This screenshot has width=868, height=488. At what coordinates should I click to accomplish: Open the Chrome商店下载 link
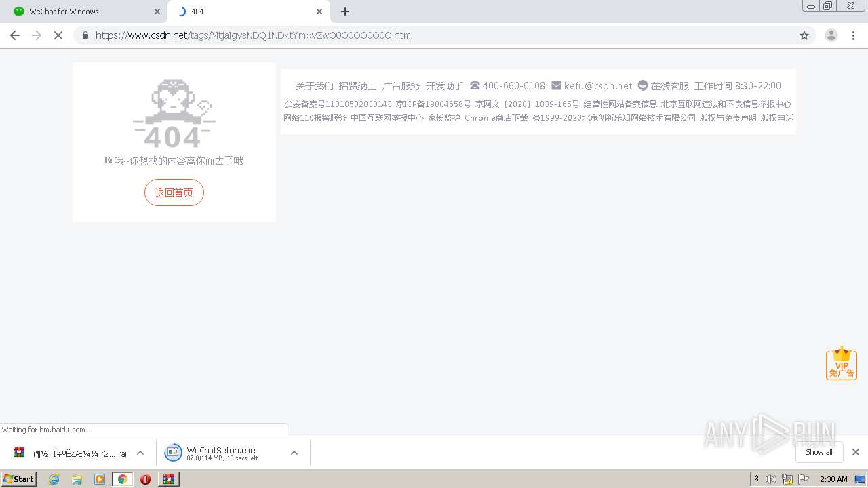pyautogui.click(x=496, y=118)
